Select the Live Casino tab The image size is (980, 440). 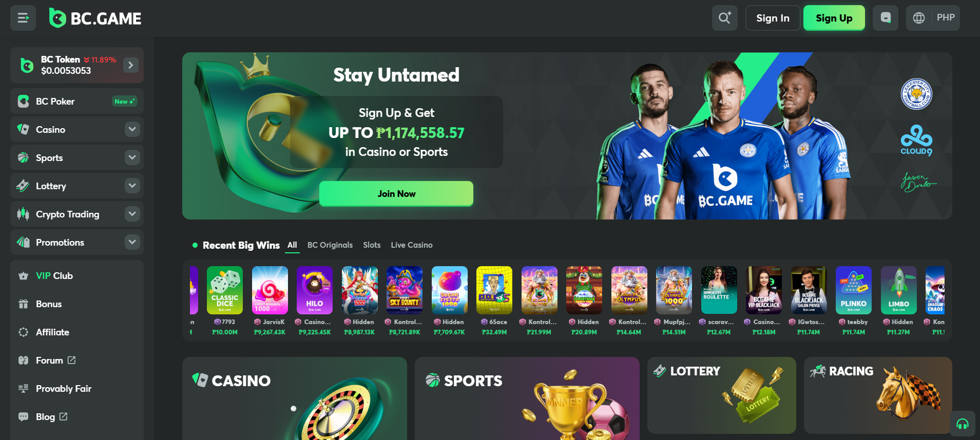[x=412, y=245]
